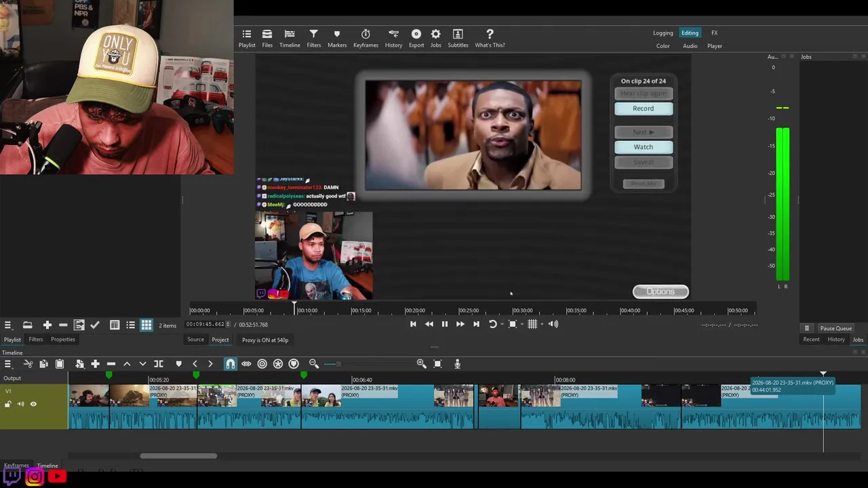This screenshot has height=488, width=868.
Task: Show the Timeline panel via the toolbar icon
Action: coord(290,39)
